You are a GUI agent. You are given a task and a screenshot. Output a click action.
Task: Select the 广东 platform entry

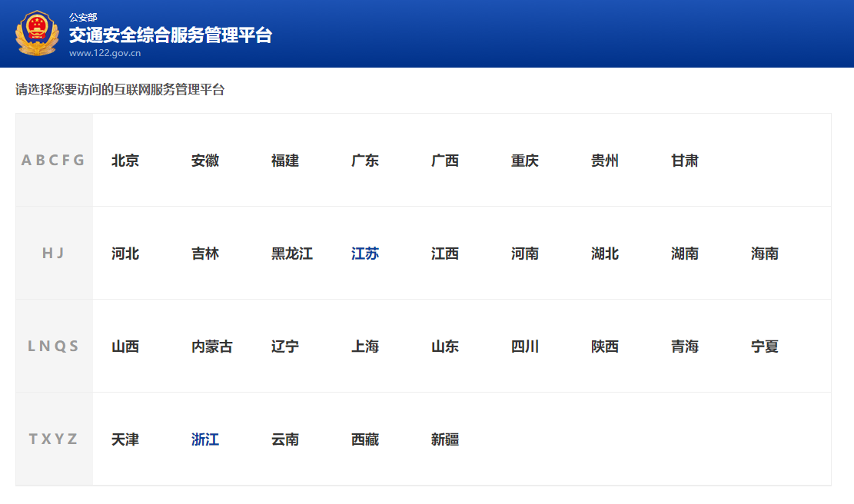(366, 160)
